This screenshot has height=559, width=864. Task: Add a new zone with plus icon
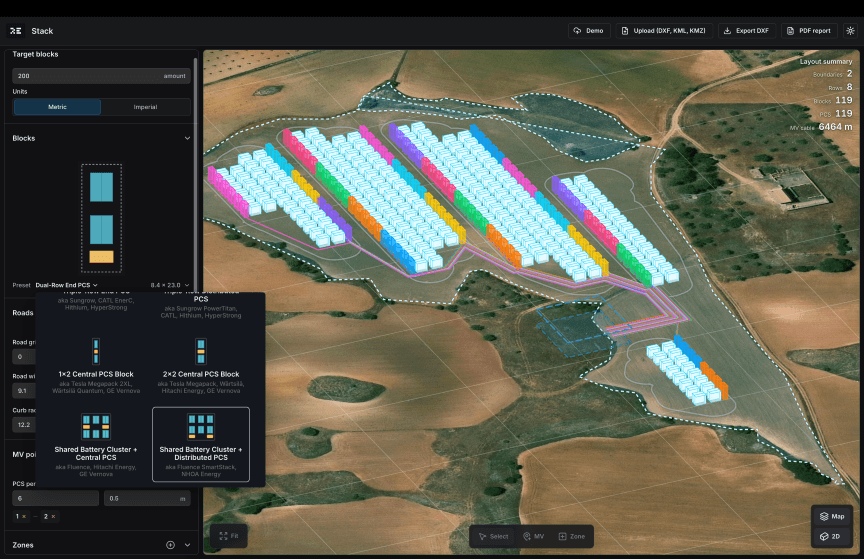point(170,545)
